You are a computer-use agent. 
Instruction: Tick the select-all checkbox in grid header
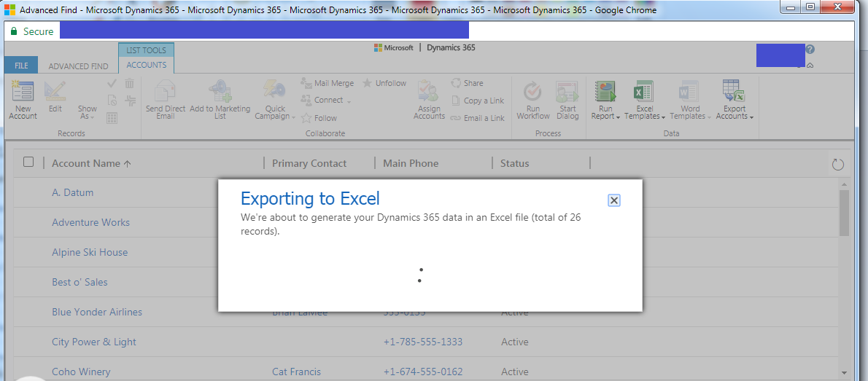[28, 162]
